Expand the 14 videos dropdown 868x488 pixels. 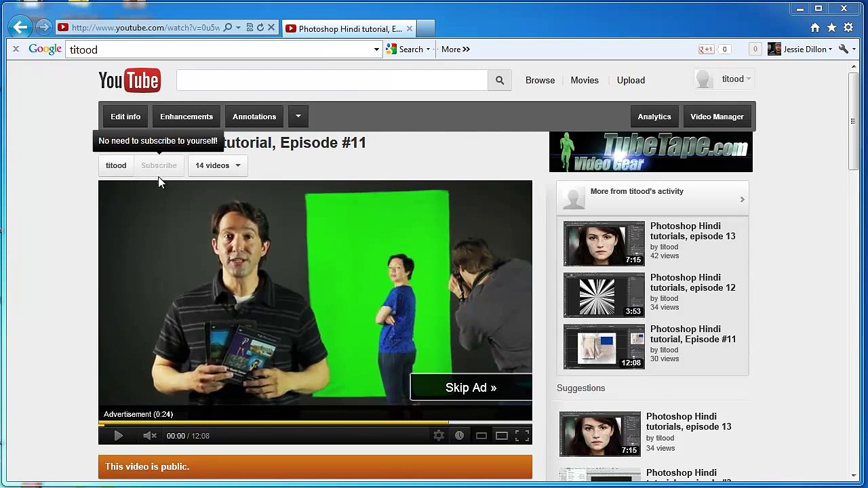[x=218, y=165]
